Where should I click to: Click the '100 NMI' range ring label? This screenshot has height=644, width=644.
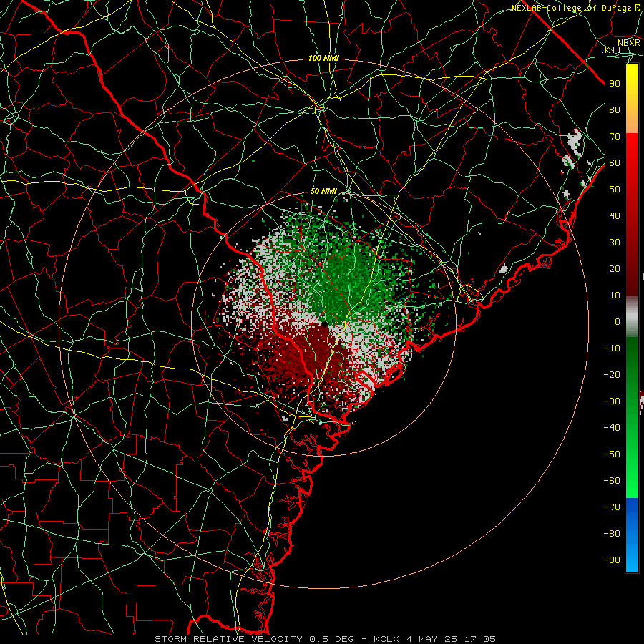[323, 59]
